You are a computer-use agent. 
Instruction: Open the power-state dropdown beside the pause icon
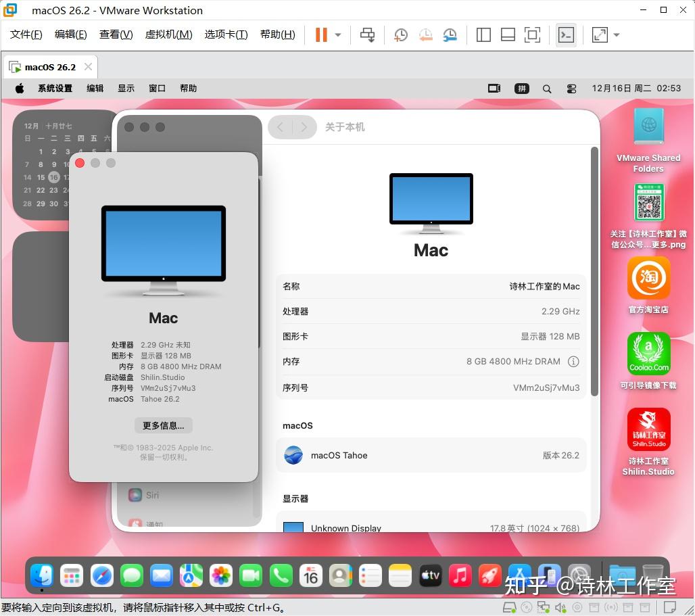pos(336,34)
